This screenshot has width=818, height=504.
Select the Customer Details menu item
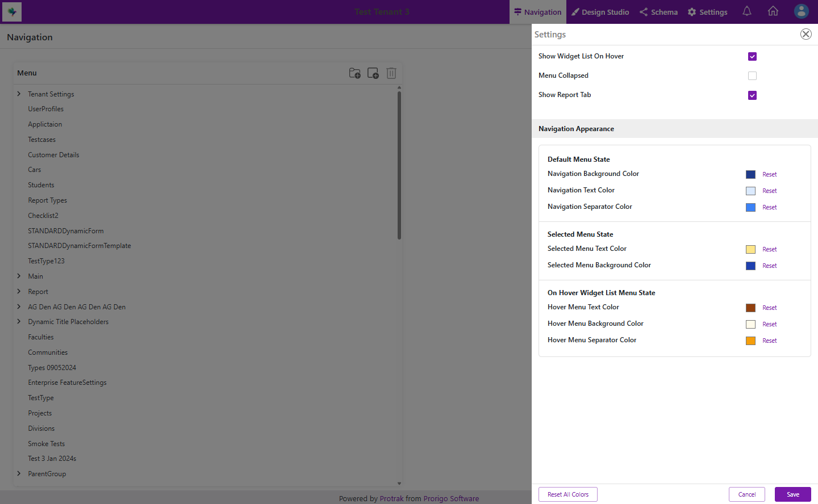[x=53, y=155]
